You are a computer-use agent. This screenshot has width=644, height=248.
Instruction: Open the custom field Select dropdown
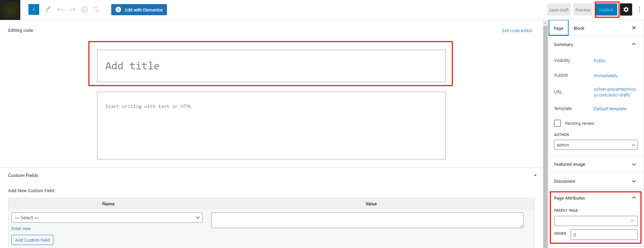coord(107,218)
